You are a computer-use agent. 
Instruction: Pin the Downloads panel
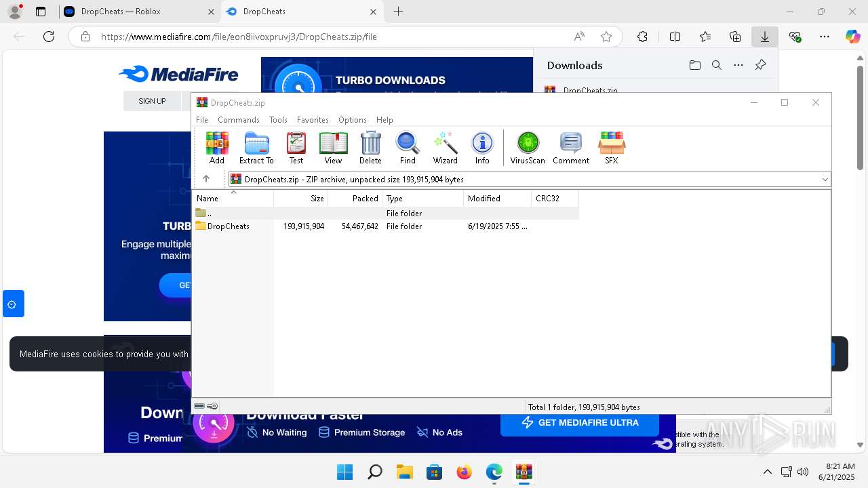pyautogui.click(x=760, y=65)
